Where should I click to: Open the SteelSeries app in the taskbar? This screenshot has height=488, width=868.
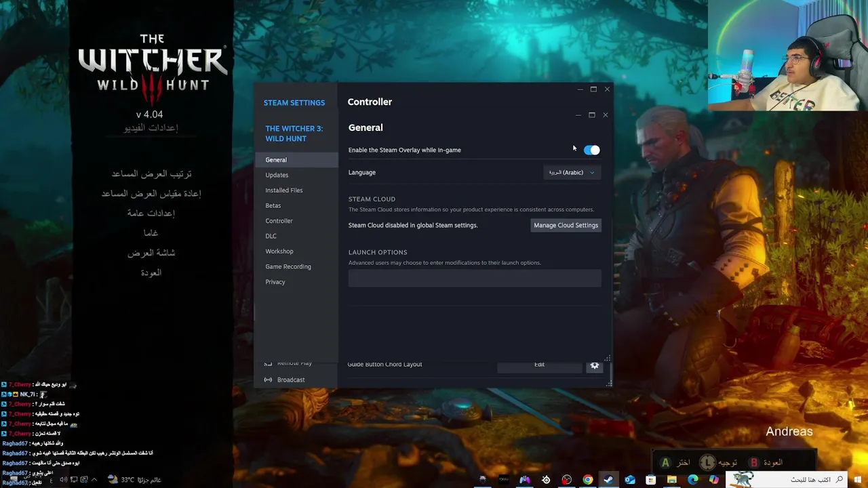point(546,480)
